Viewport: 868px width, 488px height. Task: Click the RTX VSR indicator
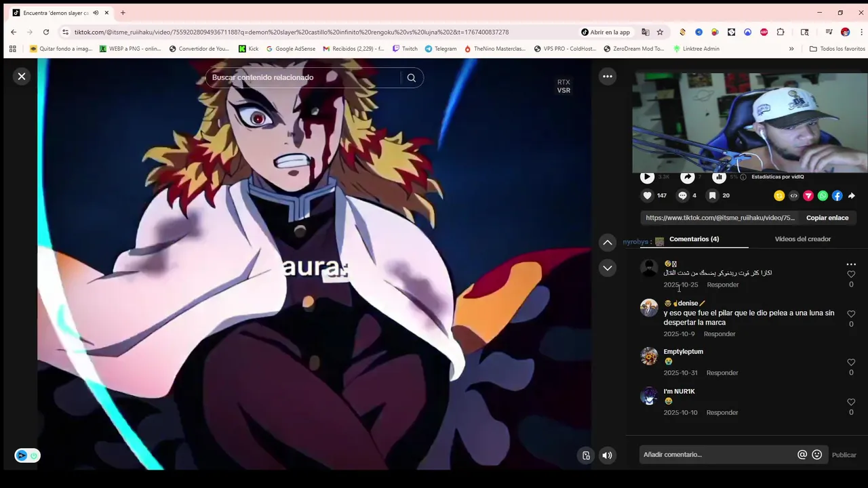[x=564, y=86]
